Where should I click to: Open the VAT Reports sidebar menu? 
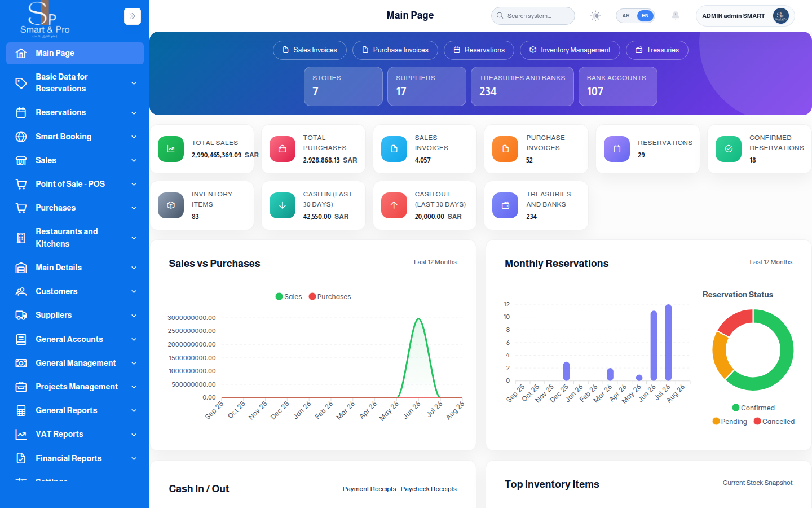click(x=75, y=434)
